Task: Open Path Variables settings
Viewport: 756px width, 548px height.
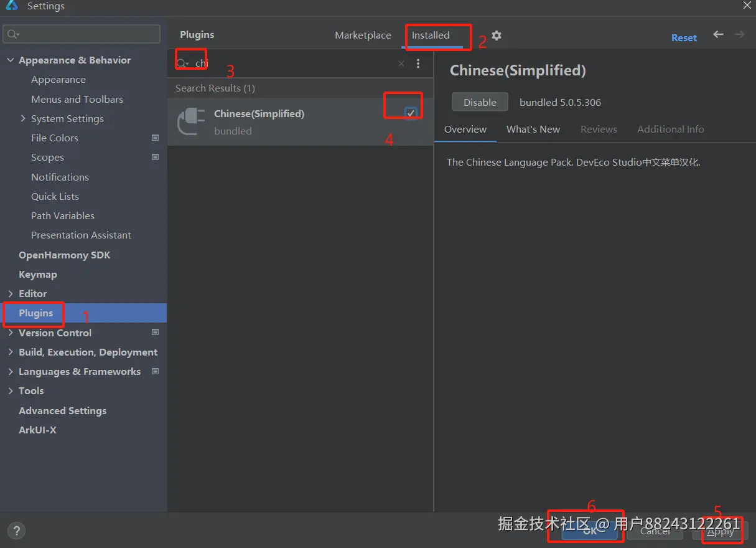Action: pos(63,215)
